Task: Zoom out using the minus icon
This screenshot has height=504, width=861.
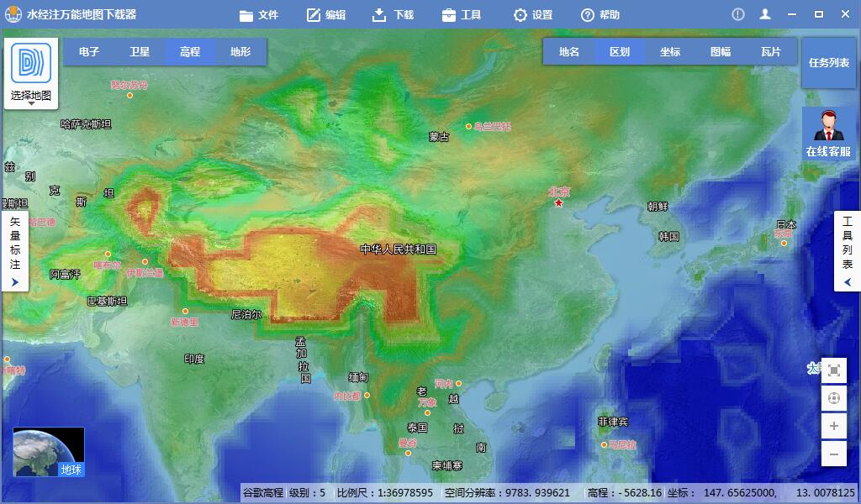Action: click(833, 454)
